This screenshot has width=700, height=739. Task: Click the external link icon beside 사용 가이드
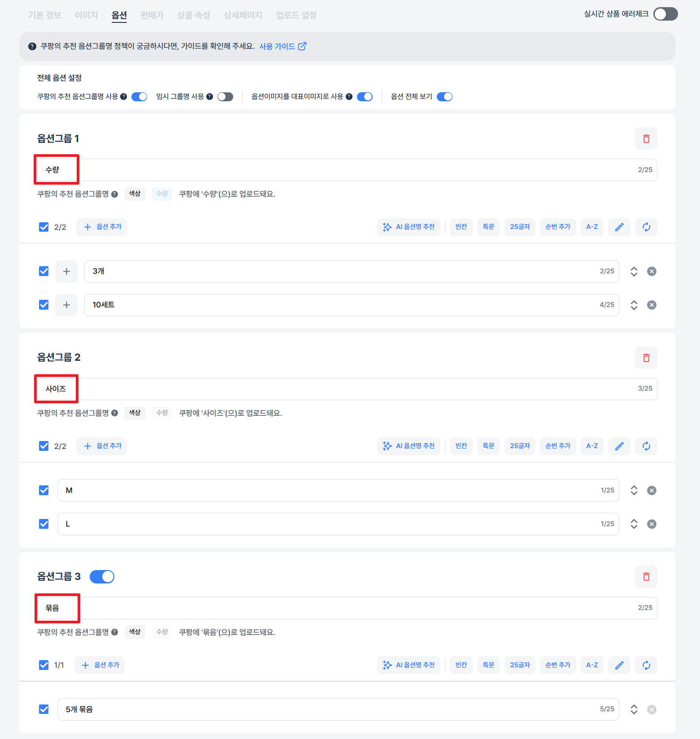coord(302,46)
